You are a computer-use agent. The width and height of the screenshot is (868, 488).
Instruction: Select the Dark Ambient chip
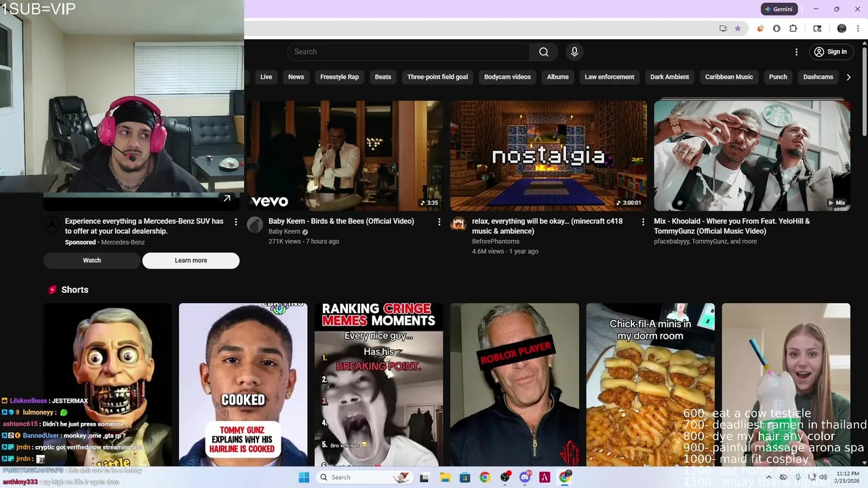669,77
